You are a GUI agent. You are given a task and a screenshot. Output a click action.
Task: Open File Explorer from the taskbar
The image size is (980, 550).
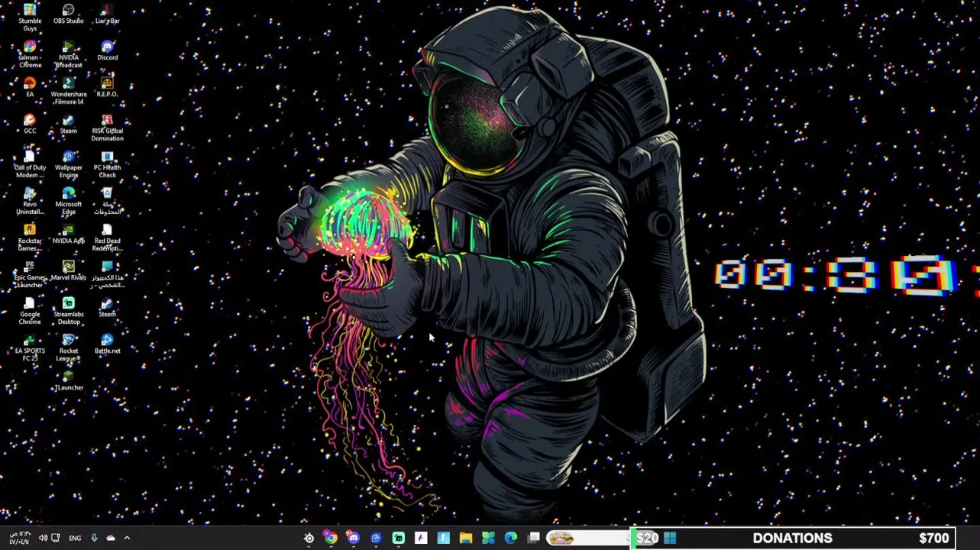click(x=466, y=538)
